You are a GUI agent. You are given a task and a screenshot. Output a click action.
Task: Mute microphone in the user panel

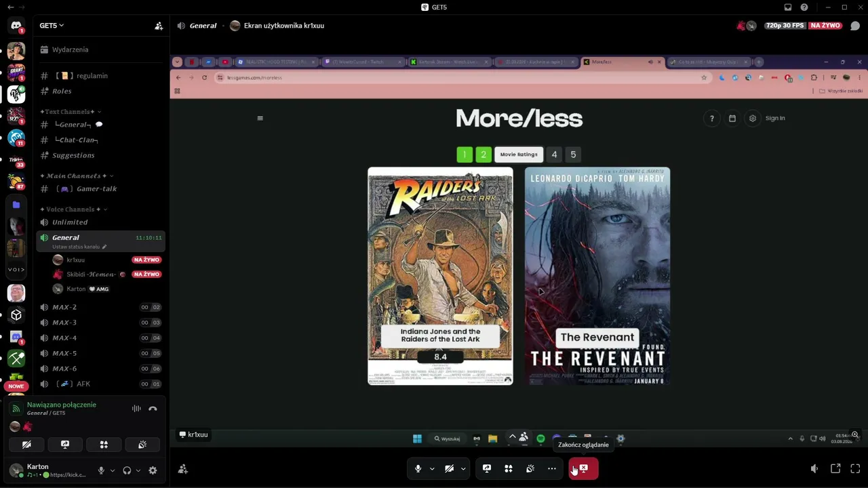pos(101,470)
